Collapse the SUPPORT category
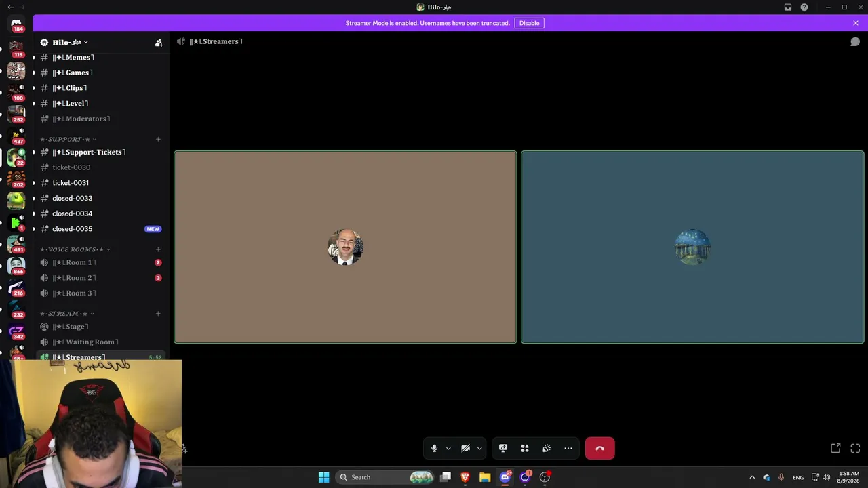The width and height of the screenshot is (868, 488). point(68,139)
